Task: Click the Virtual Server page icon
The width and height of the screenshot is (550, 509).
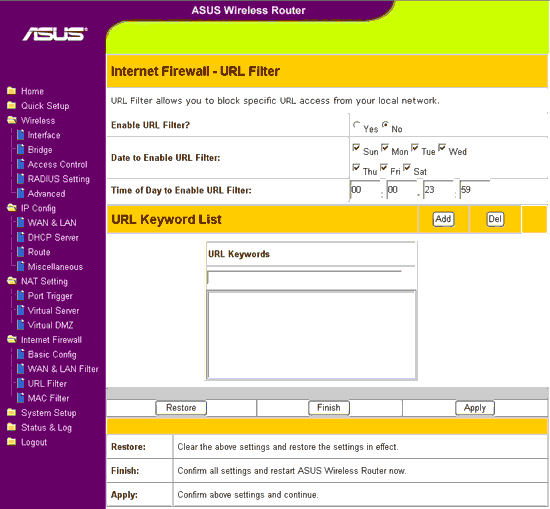Action: coord(21,310)
